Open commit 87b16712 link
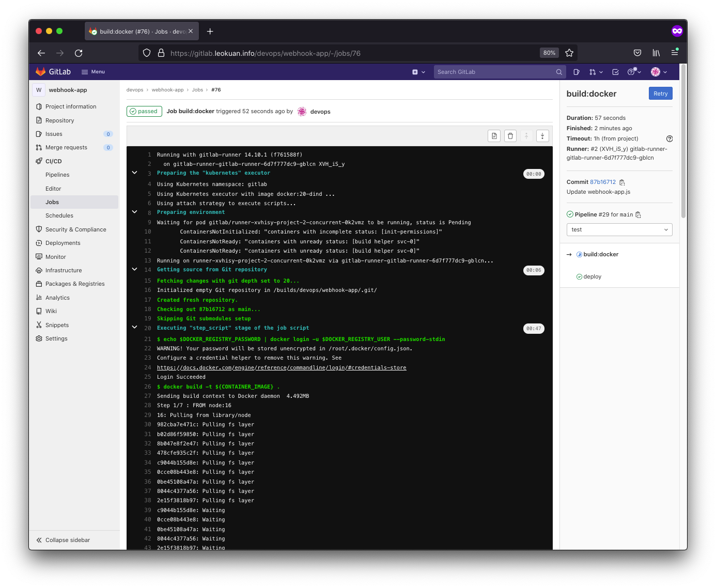The image size is (716, 588). [603, 182]
